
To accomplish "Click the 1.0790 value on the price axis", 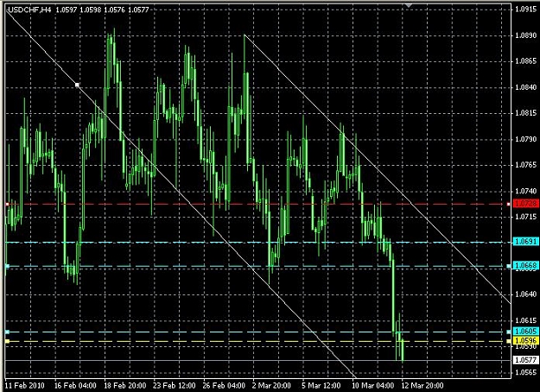I will click(525, 139).
